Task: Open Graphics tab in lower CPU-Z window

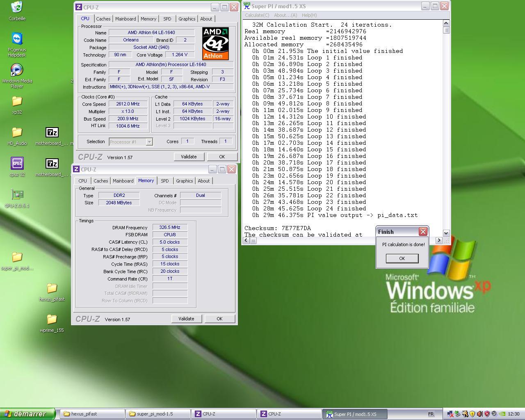Action: tap(184, 181)
